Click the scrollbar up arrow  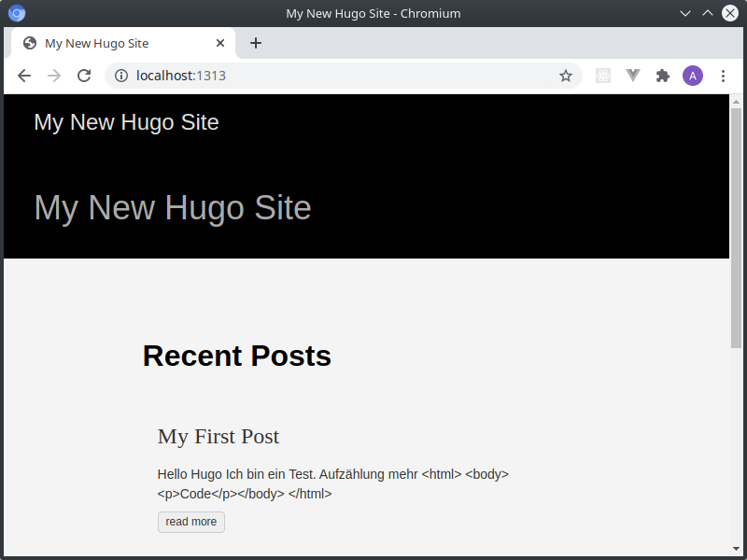736,101
